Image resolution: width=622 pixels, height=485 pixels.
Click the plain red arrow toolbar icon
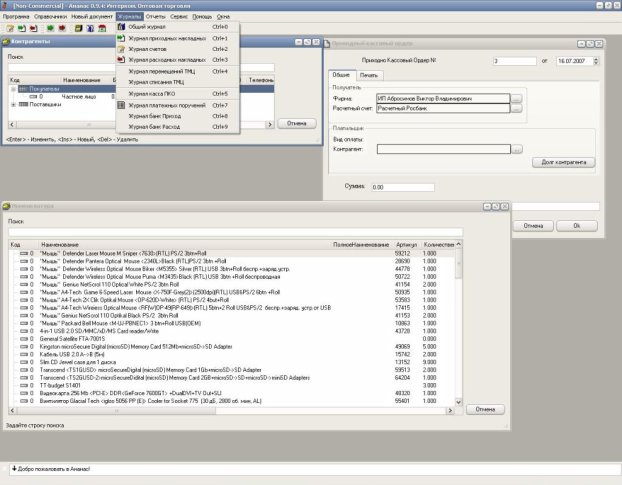(x=62, y=28)
